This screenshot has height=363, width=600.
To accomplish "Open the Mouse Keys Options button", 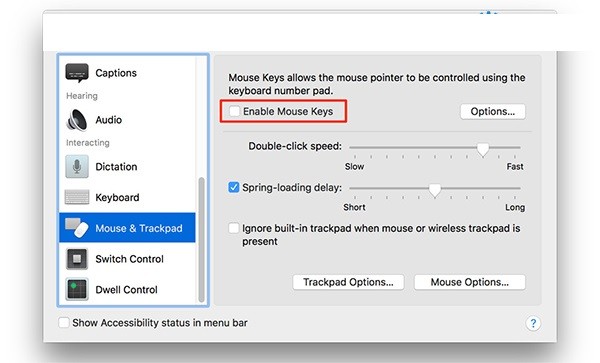I will tap(493, 112).
